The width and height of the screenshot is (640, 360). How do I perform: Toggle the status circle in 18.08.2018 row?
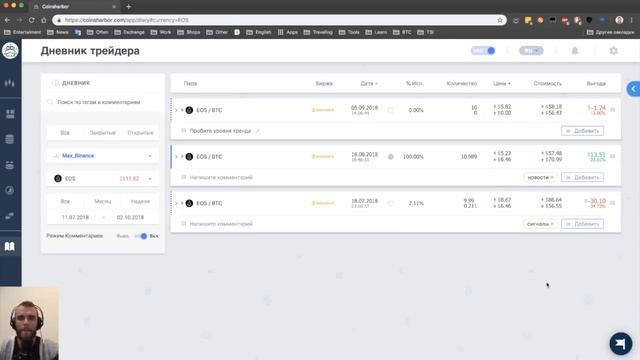pyautogui.click(x=391, y=157)
